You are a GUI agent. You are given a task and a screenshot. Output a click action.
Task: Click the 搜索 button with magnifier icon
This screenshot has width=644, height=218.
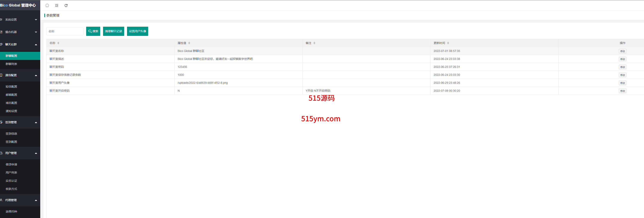pos(93,31)
